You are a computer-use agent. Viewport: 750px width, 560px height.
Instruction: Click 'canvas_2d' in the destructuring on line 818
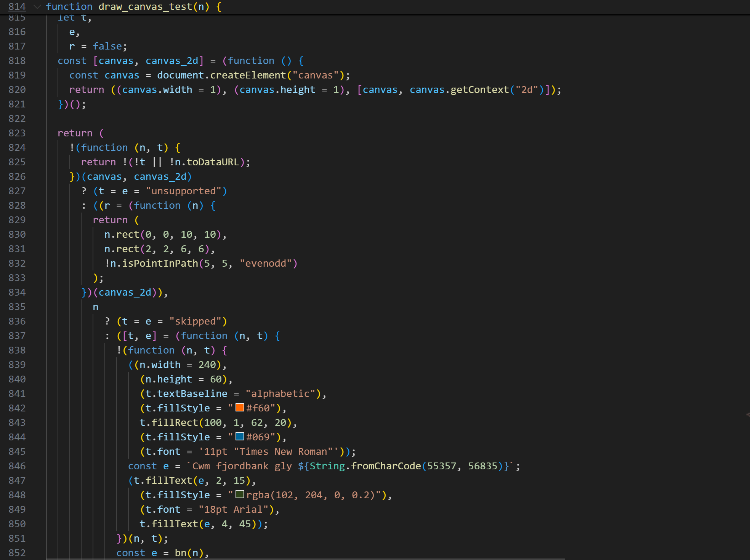pyautogui.click(x=172, y=61)
